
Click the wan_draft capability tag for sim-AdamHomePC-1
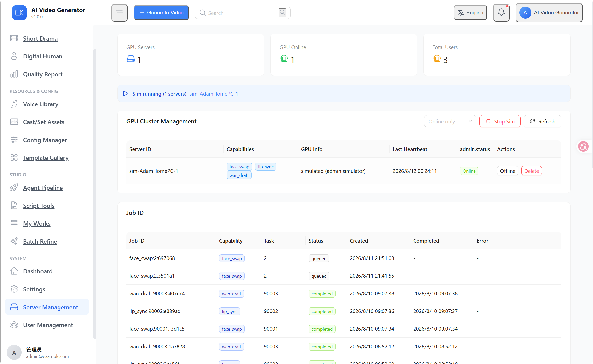239,175
